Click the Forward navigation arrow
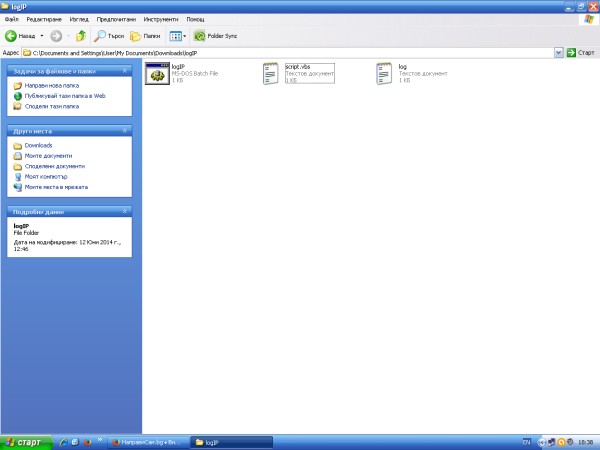Screen dimensions: 600x450 57,35
